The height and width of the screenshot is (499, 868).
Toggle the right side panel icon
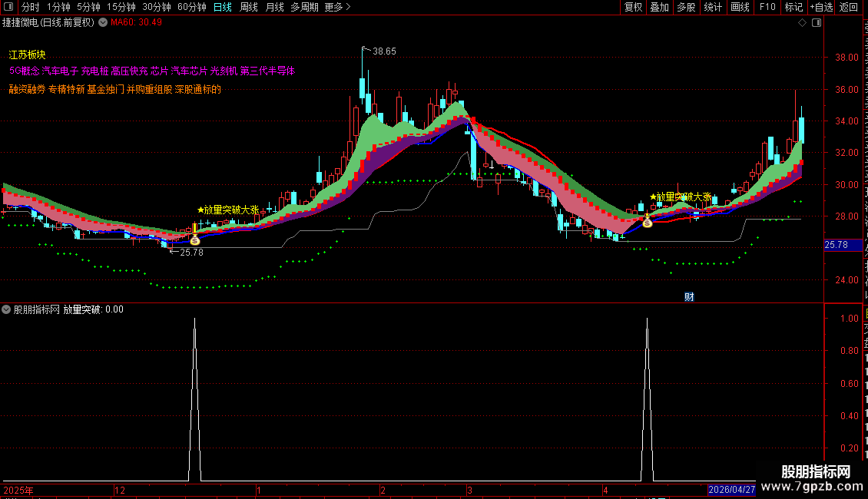coord(817,23)
